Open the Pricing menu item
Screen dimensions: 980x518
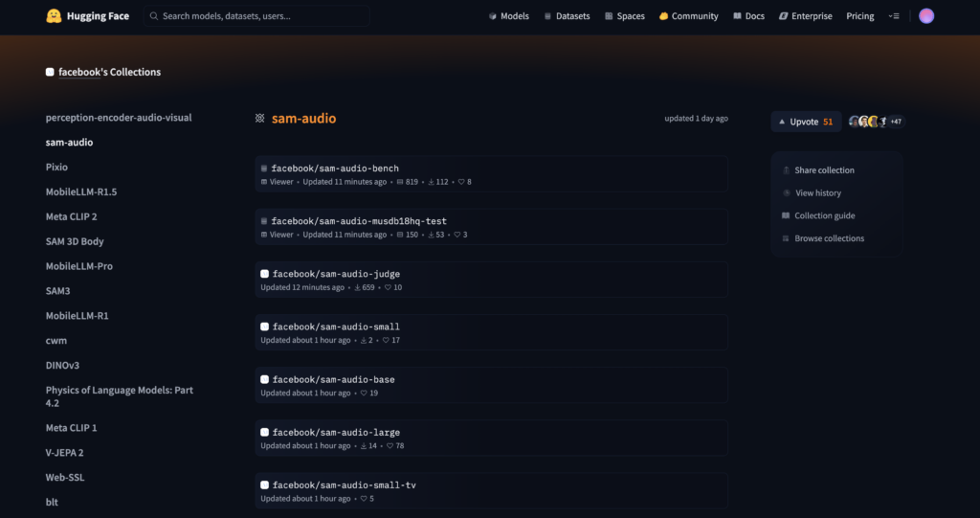pyautogui.click(x=860, y=16)
